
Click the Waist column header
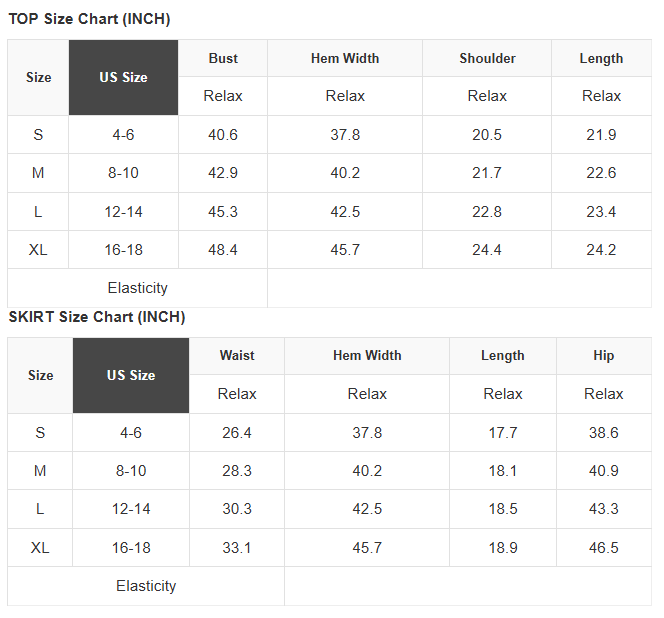237,355
